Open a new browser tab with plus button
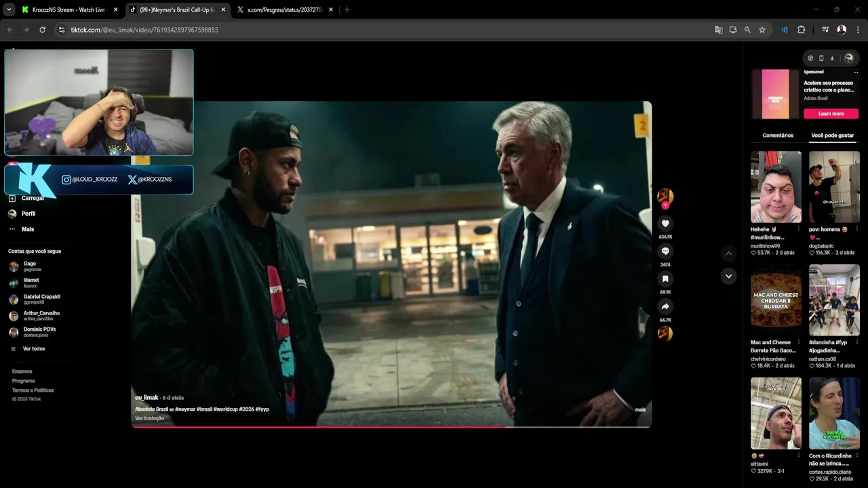Screen dimensions: 868x488 [347, 9]
